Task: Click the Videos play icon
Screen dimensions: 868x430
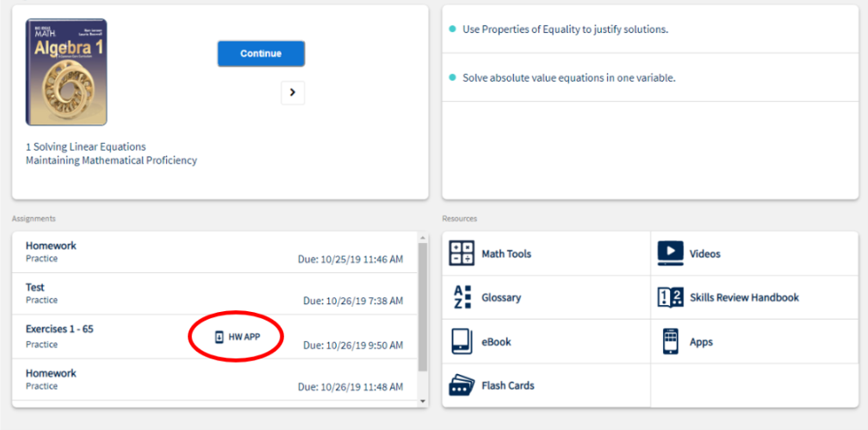Action: pyautogui.click(x=670, y=253)
